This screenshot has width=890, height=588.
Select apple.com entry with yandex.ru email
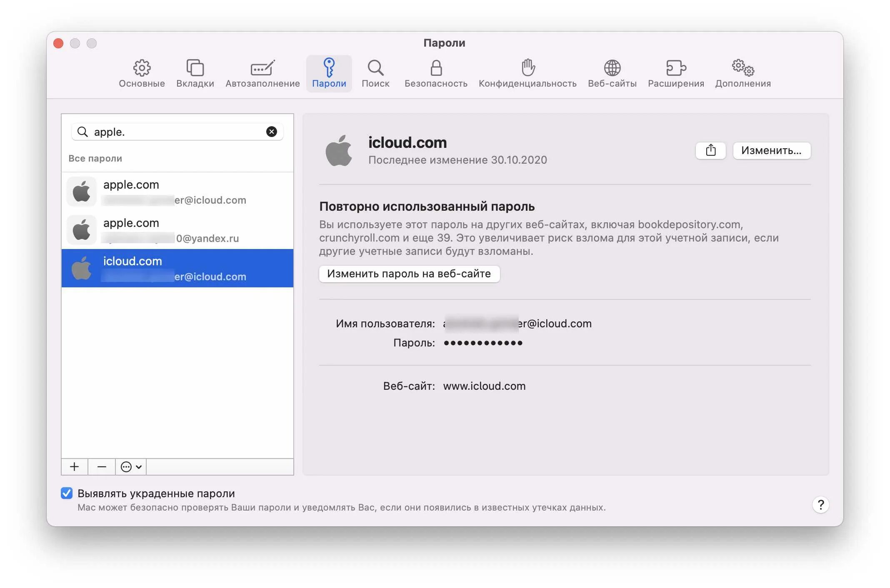[177, 230]
